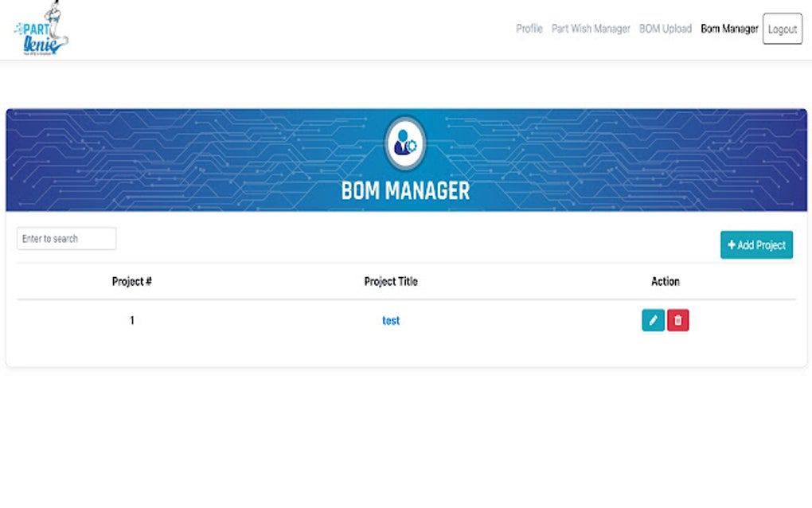Click the BOM MANAGER banner title

[406, 191]
